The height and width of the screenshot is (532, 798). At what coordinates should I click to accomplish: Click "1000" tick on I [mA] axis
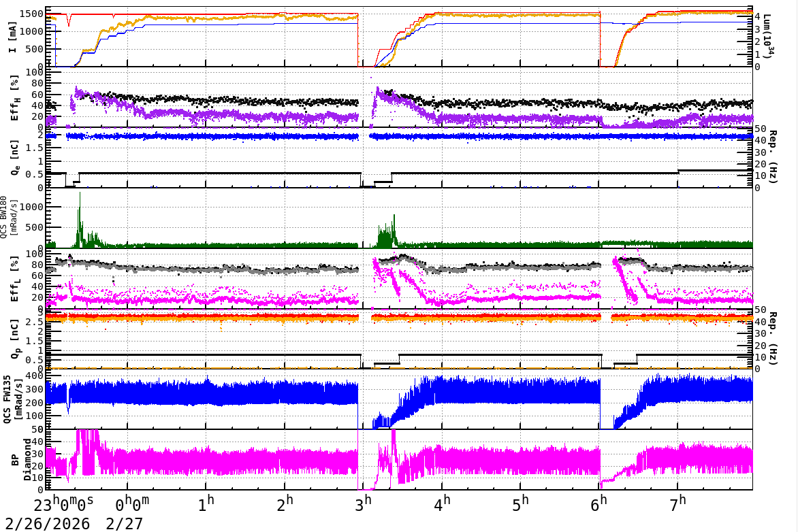[31, 31]
